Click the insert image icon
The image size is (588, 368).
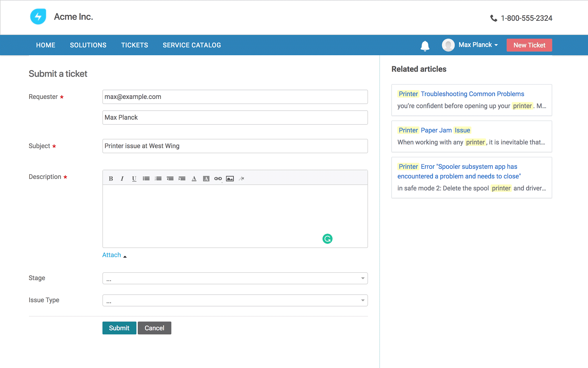point(230,179)
